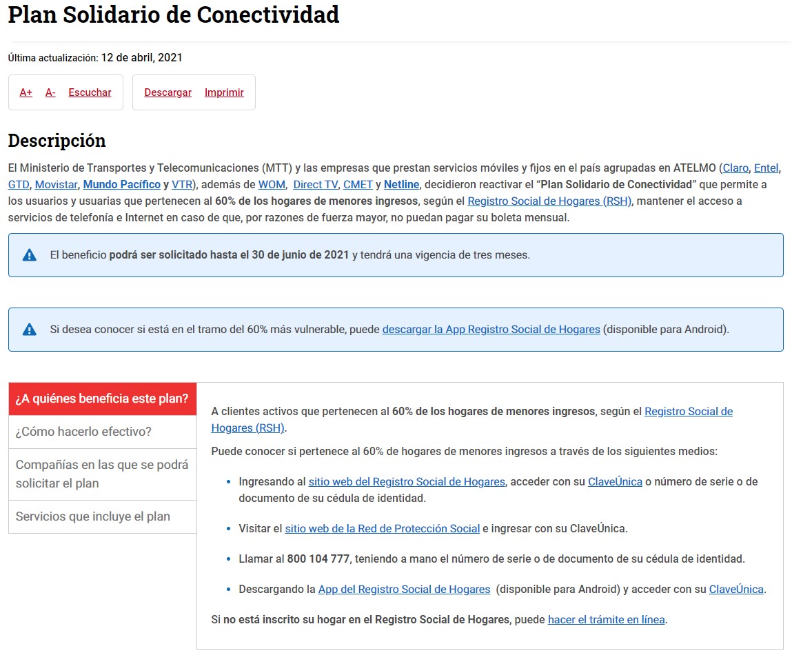
Task: Click the ClaveÚnica link in the bullet list
Action: pos(615,481)
